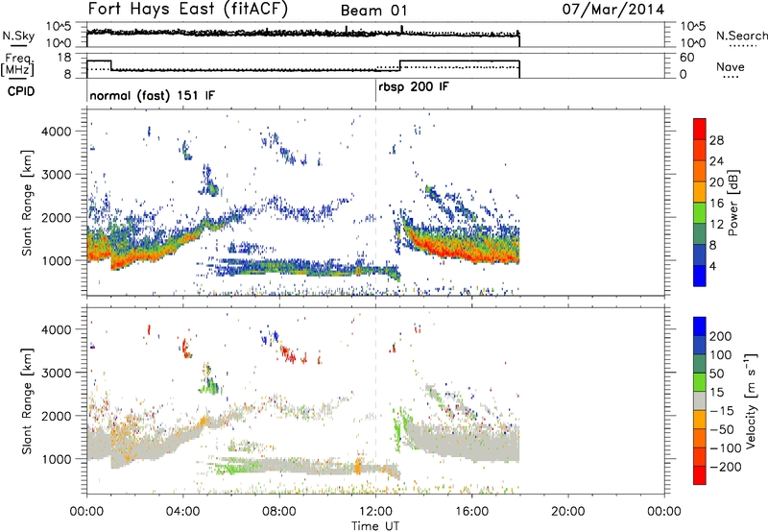Click the blue top Velocity colorbar segment
The image size is (768, 532).
(700, 326)
